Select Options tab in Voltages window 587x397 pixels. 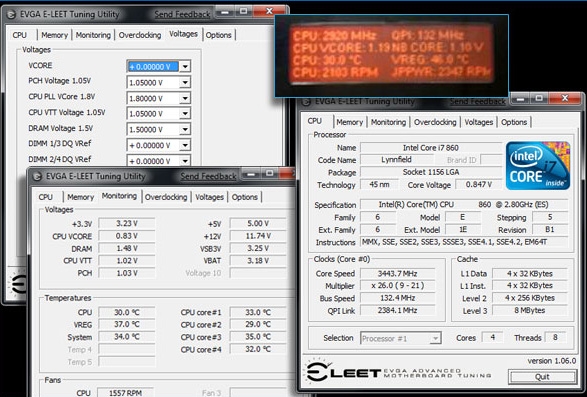219,35
